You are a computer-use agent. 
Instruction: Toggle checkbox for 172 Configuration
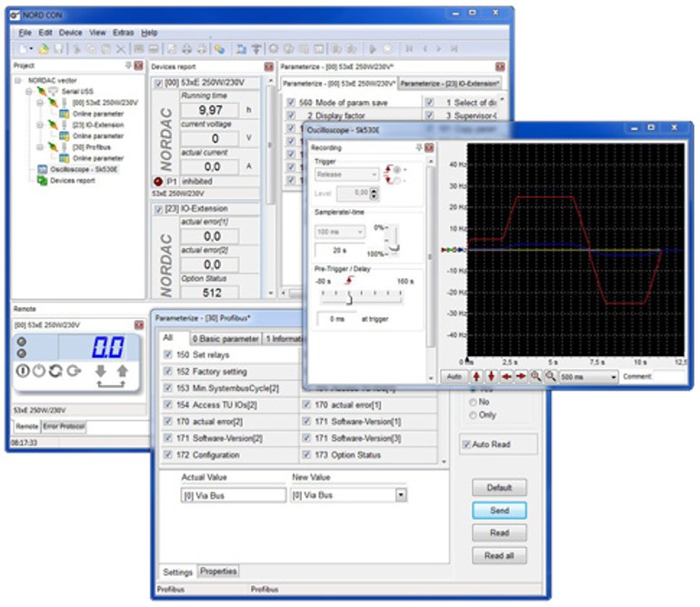click(168, 455)
